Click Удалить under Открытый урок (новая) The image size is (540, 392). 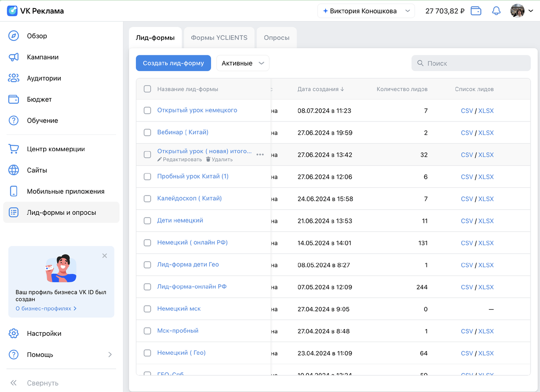point(219,160)
